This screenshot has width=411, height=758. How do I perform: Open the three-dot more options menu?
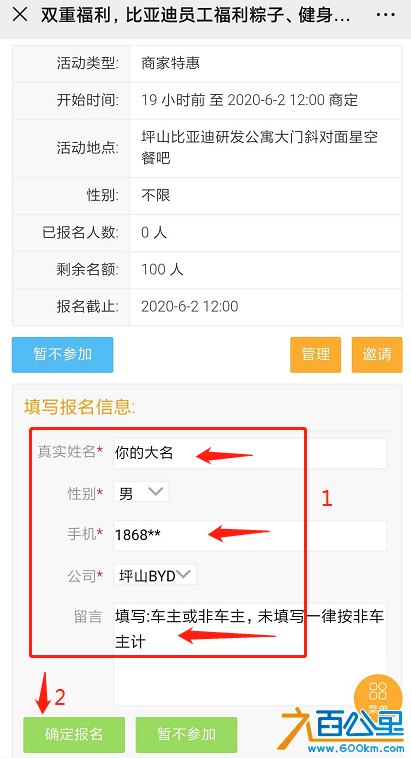point(385,15)
